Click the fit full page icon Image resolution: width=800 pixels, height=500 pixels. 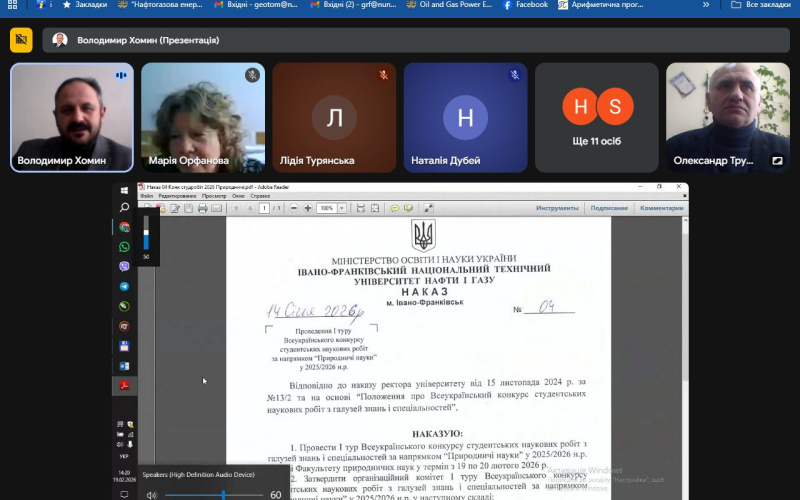375,208
